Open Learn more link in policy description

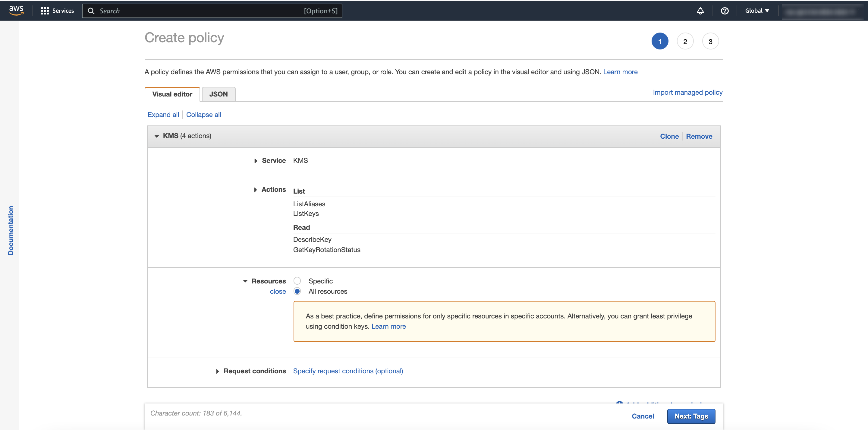coord(620,72)
